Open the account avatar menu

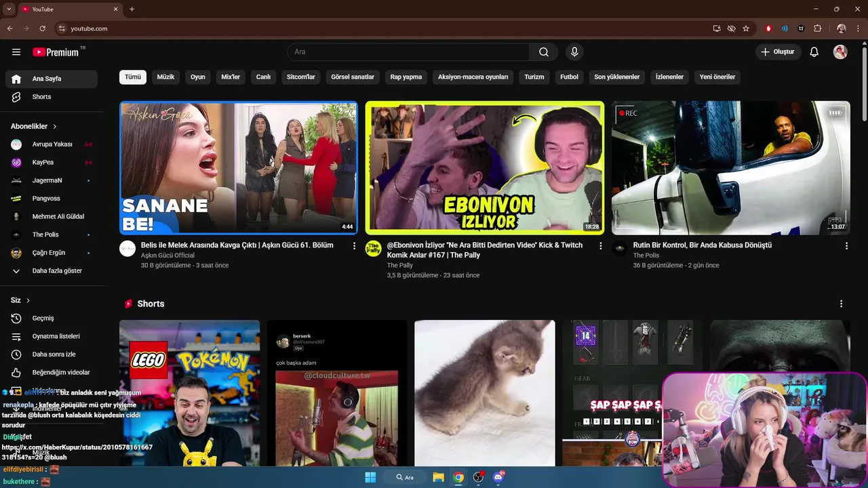pyautogui.click(x=840, y=52)
